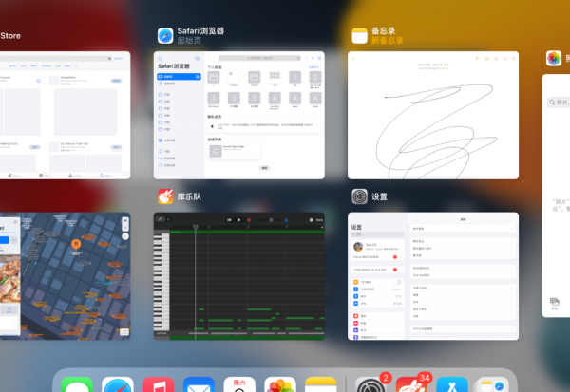Expand favorites with blue show-more link in Safari

pos(314,67)
